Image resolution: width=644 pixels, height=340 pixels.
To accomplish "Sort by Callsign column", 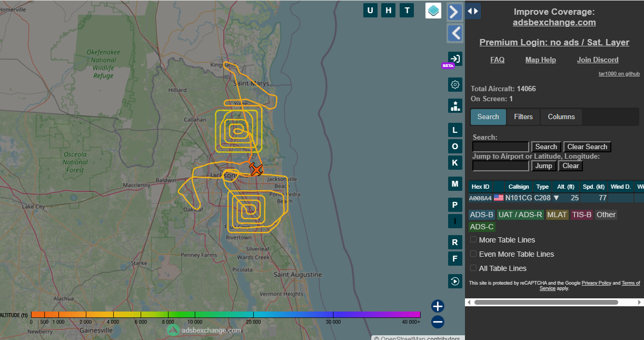I will (x=519, y=187).
